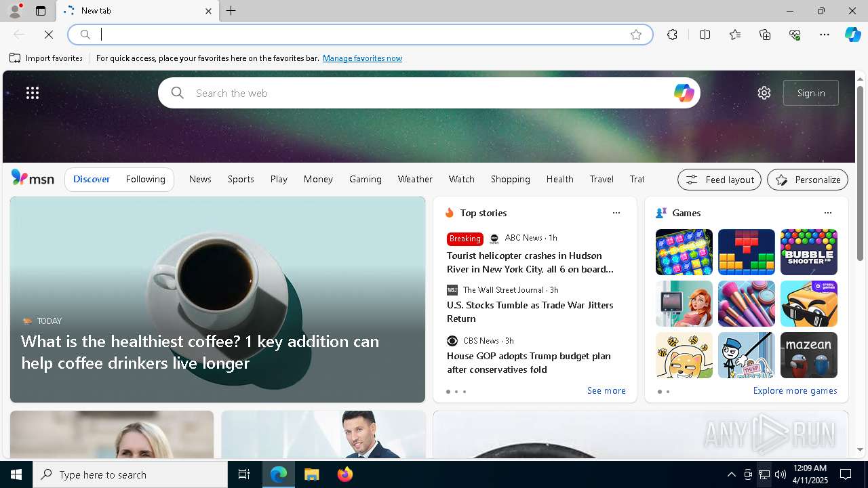Open the profile icon in the title bar
868x488 pixels.
pos(14,11)
